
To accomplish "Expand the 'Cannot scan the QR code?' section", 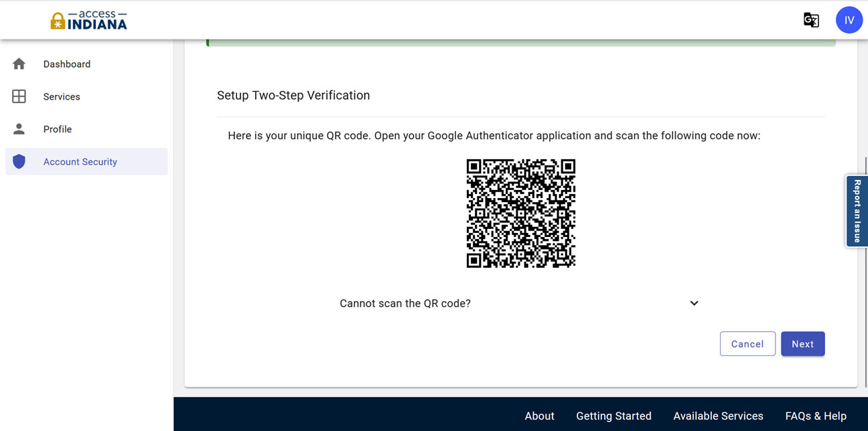I will click(405, 303).
